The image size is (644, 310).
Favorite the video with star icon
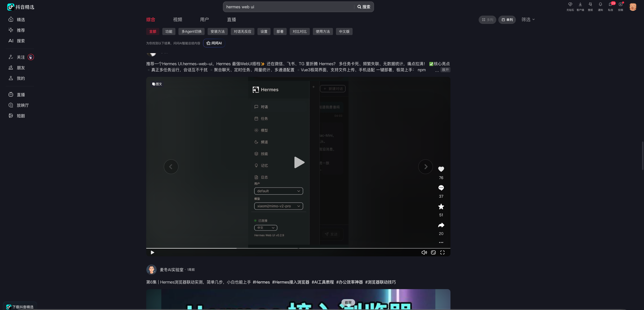tap(441, 206)
